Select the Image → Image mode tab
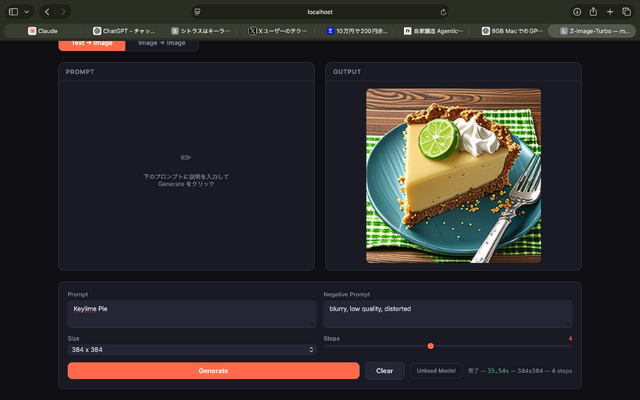Viewport: 640px width, 400px height. point(162,44)
